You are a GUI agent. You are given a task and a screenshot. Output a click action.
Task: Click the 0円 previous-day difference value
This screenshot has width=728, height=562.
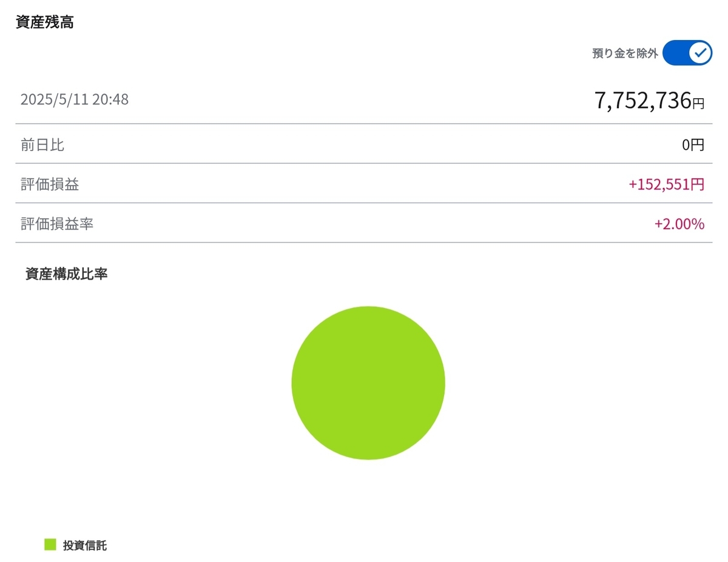693,145
